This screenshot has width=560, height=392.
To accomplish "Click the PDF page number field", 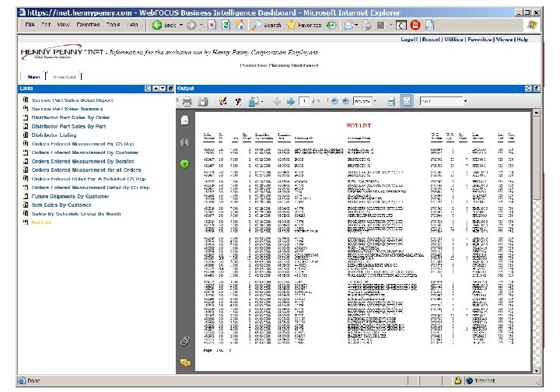I will (x=304, y=101).
